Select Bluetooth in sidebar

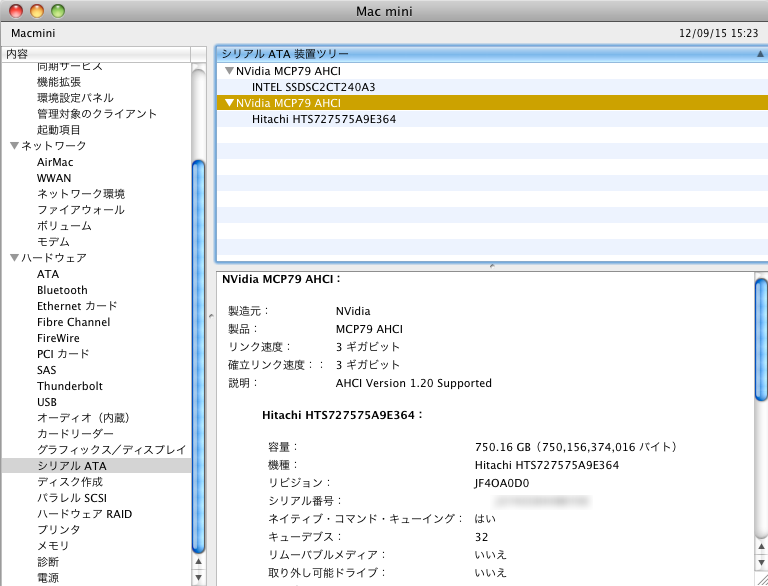[x=62, y=290]
